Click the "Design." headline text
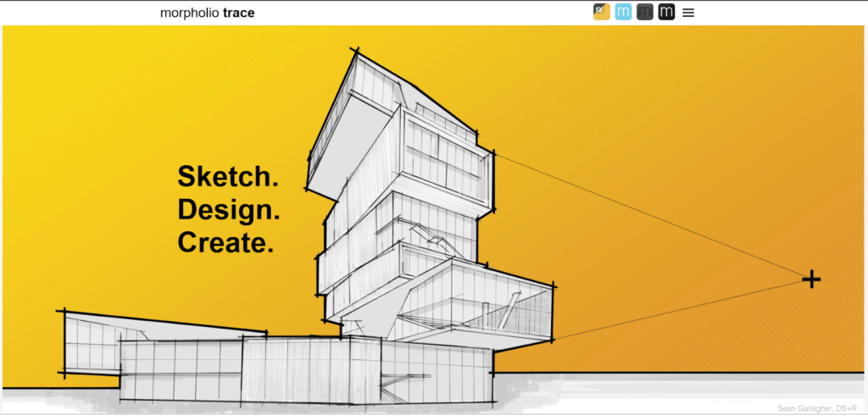The image size is (868, 415). coord(229,209)
